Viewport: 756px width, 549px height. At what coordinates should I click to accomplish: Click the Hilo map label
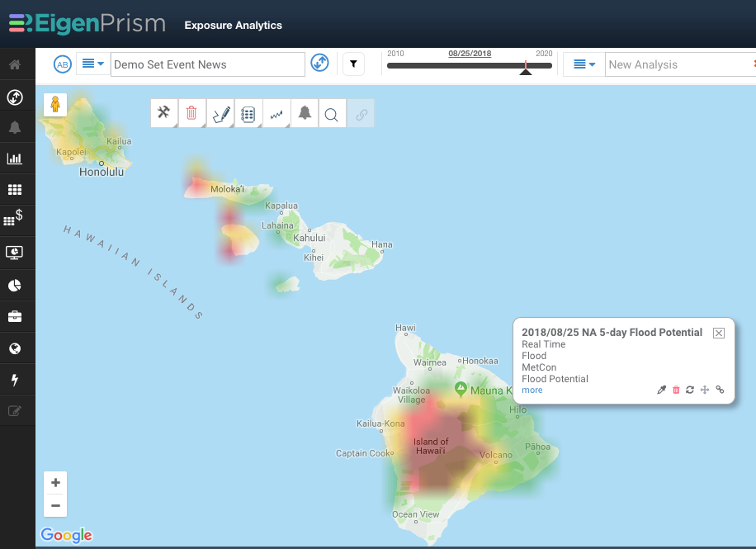tap(518, 409)
